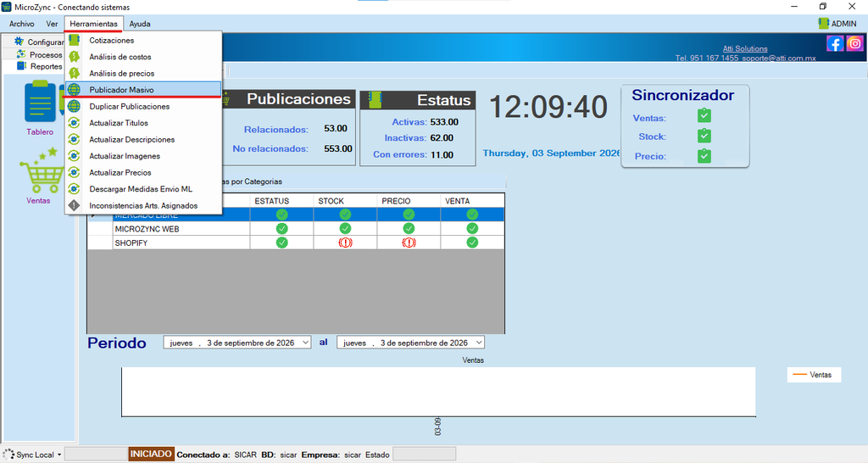The image size is (868, 463).
Task: Click the Cotizaciones menu icon
Action: click(x=75, y=40)
